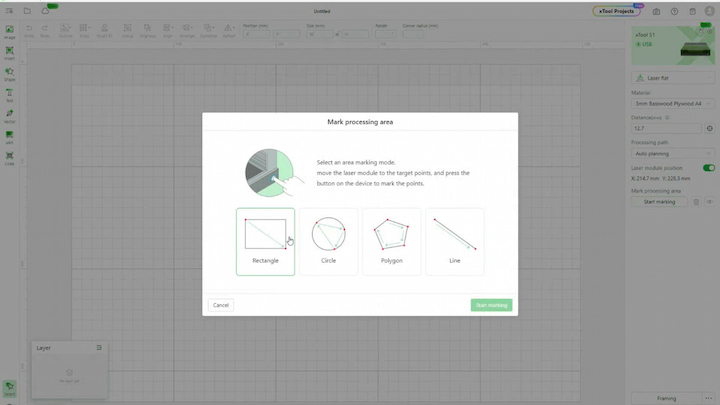Click the Layer panel options icon
Viewport: 720px width, 405px height.
[99, 348]
